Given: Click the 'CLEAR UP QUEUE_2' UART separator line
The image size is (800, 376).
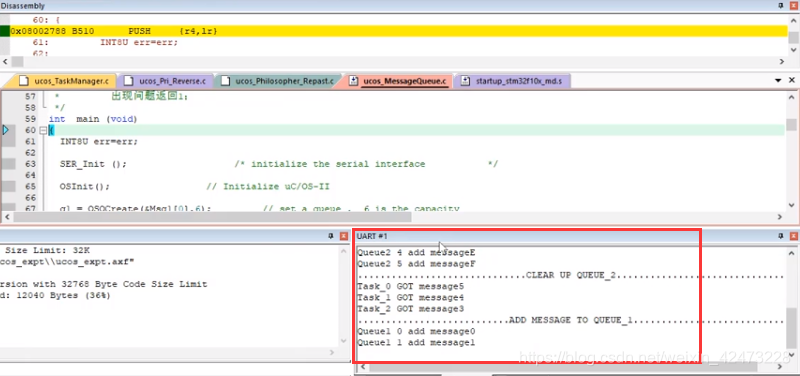Looking at the screenshot, I should 570,275.
